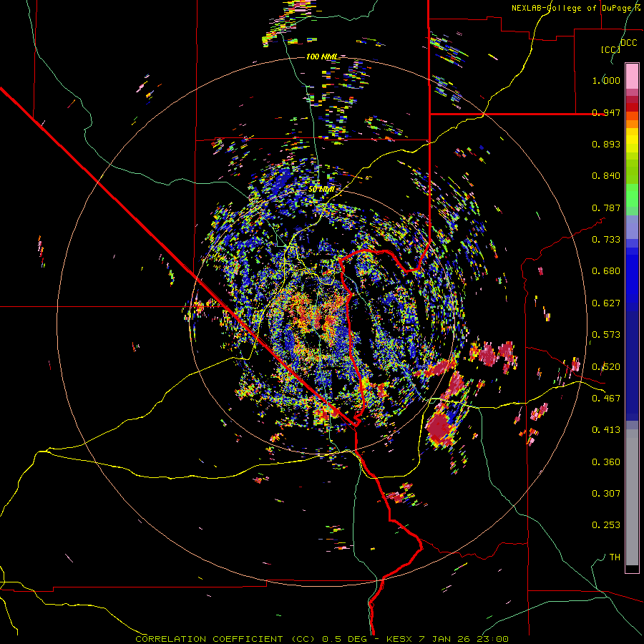Click the 0.627 scale value
The image size is (644, 644).
click(x=606, y=303)
